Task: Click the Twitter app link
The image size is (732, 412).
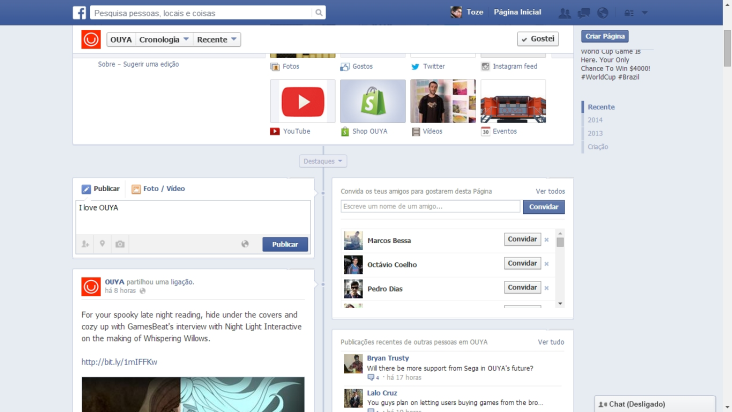Action: [x=434, y=66]
